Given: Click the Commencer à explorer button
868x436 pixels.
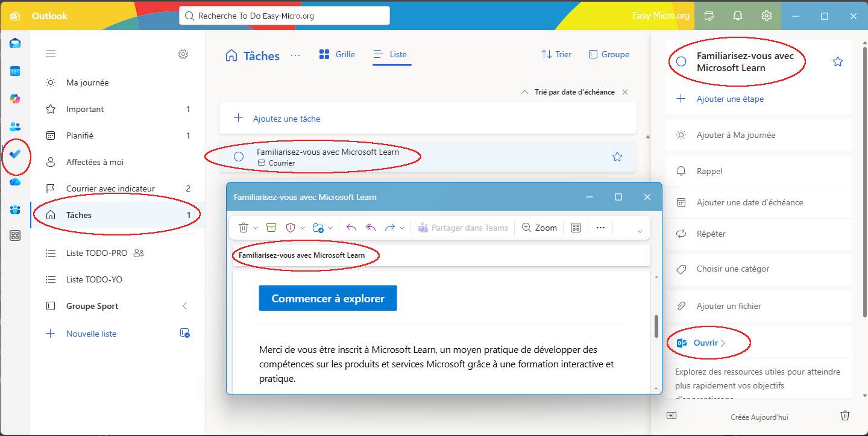Looking at the screenshot, I should pyautogui.click(x=328, y=298).
